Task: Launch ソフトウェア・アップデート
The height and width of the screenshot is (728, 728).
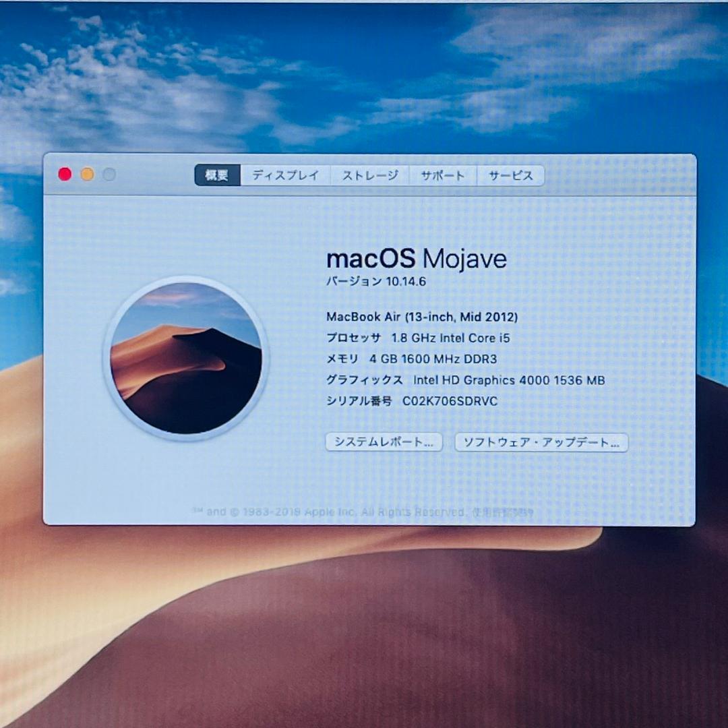Action: [x=541, y=442]
